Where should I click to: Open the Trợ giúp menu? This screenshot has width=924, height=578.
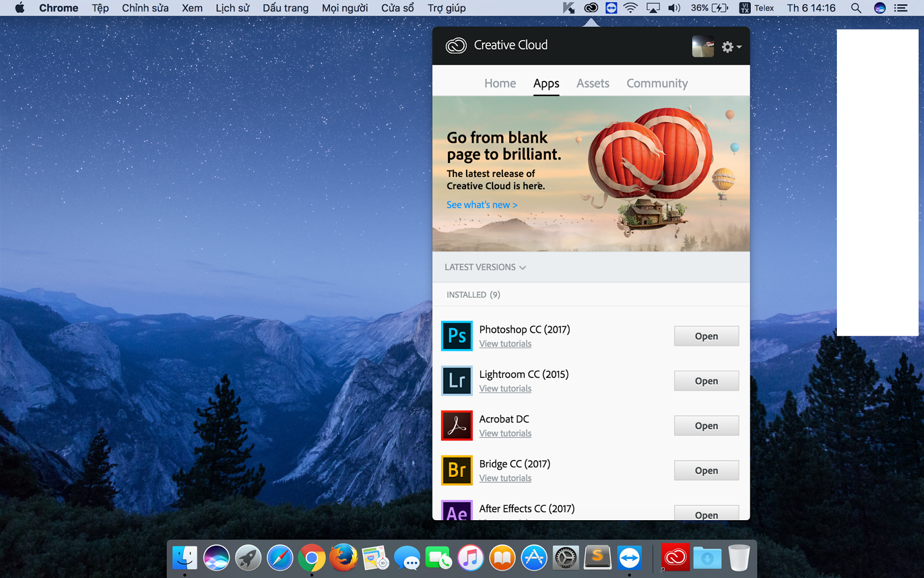[x=447, y=8]
